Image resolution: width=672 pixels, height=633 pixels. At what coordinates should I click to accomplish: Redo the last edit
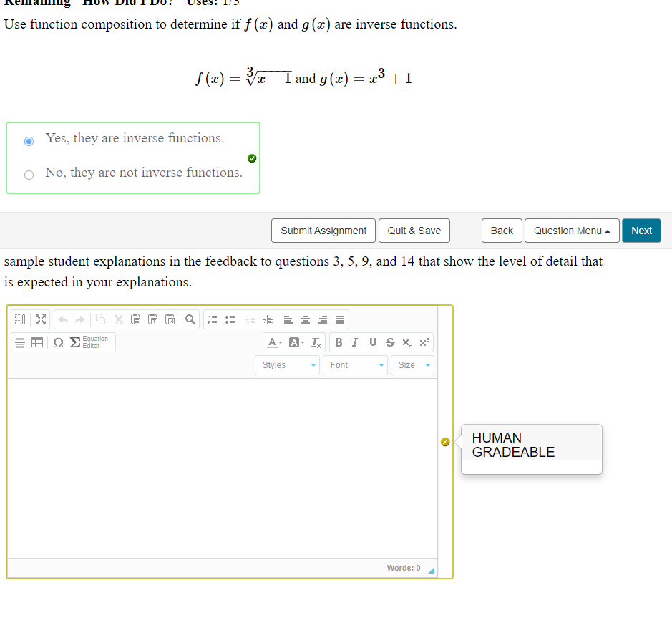[80, 319]
